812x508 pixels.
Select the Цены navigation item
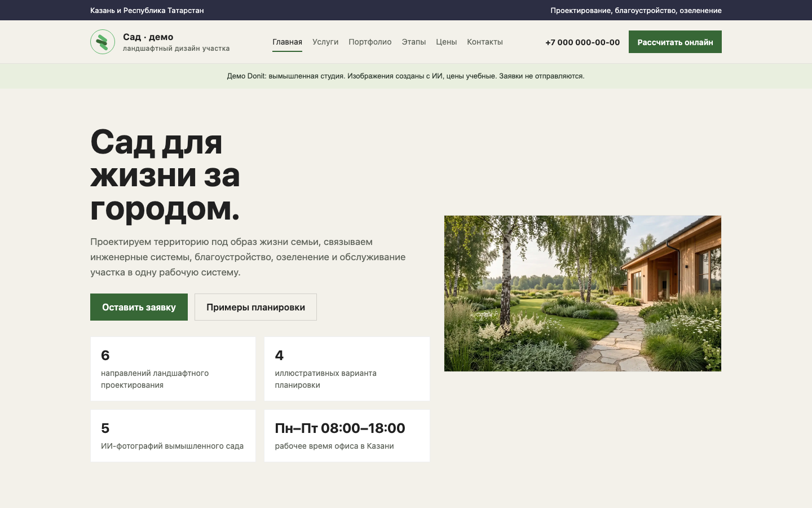pos(446,42)
